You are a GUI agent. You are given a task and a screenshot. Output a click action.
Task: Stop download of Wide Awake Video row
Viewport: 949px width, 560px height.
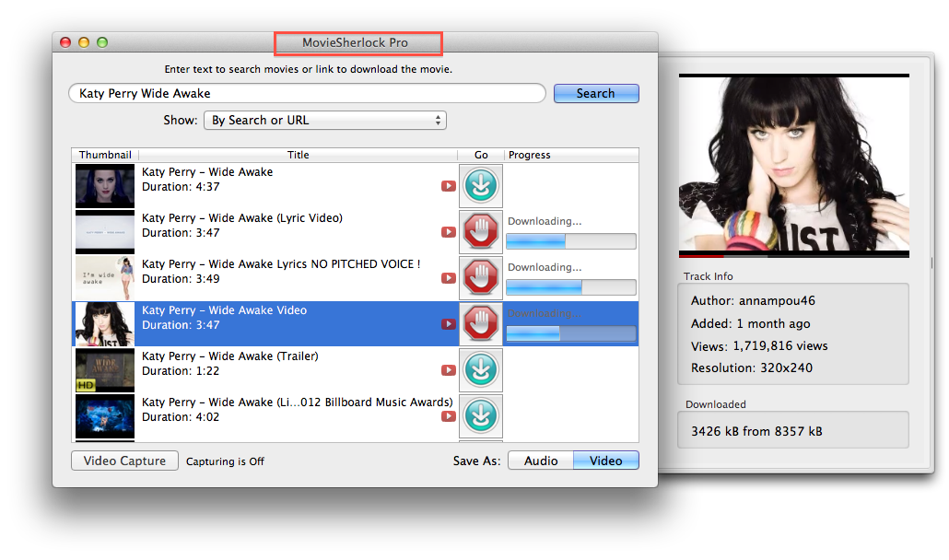pyautogui.click(x=481, y=323)
